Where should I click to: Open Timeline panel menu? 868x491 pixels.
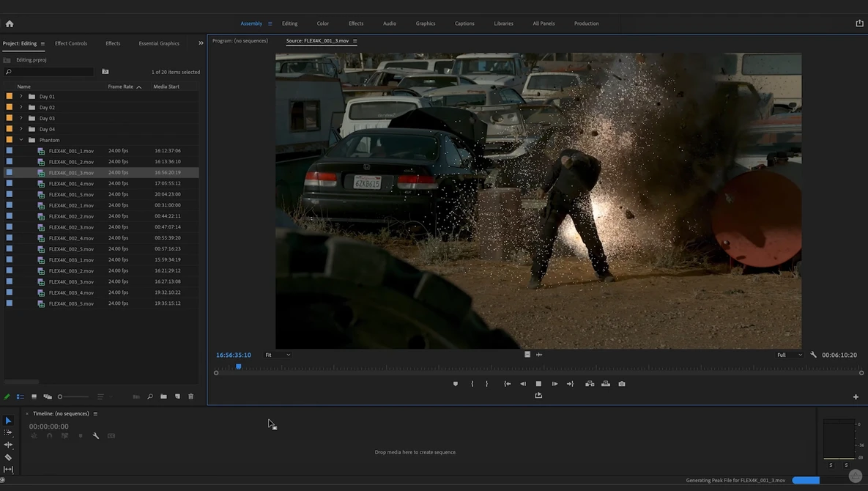point(95,414)
